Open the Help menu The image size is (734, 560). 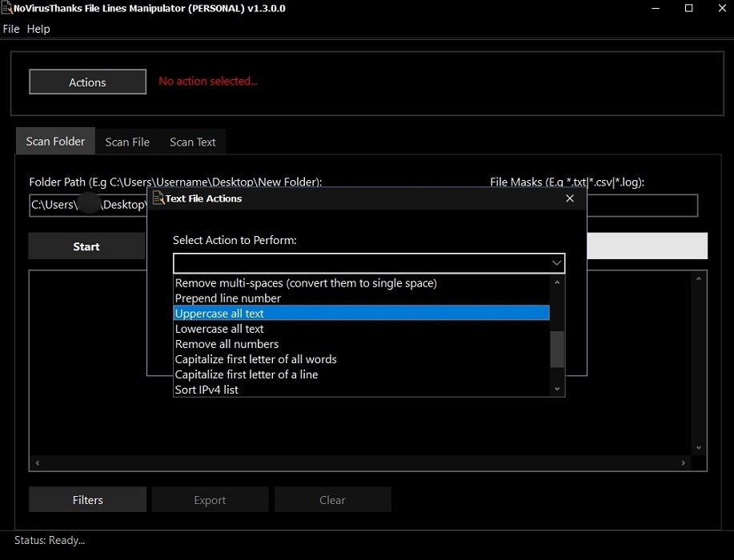38,28
